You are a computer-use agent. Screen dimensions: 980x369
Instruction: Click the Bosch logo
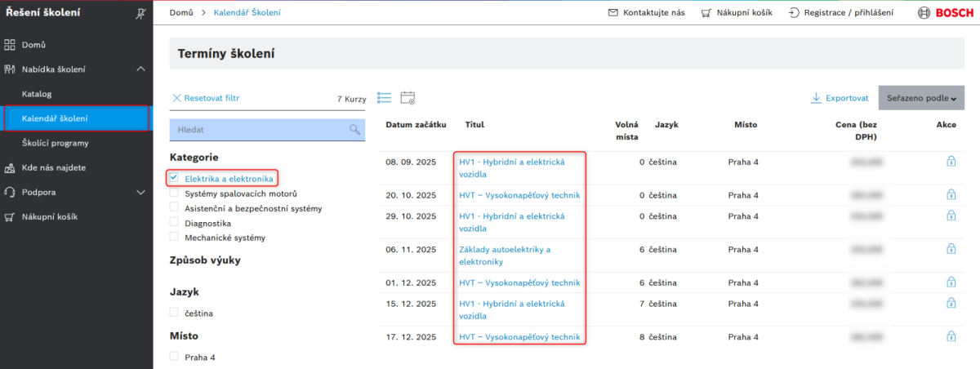pos(945,13)
